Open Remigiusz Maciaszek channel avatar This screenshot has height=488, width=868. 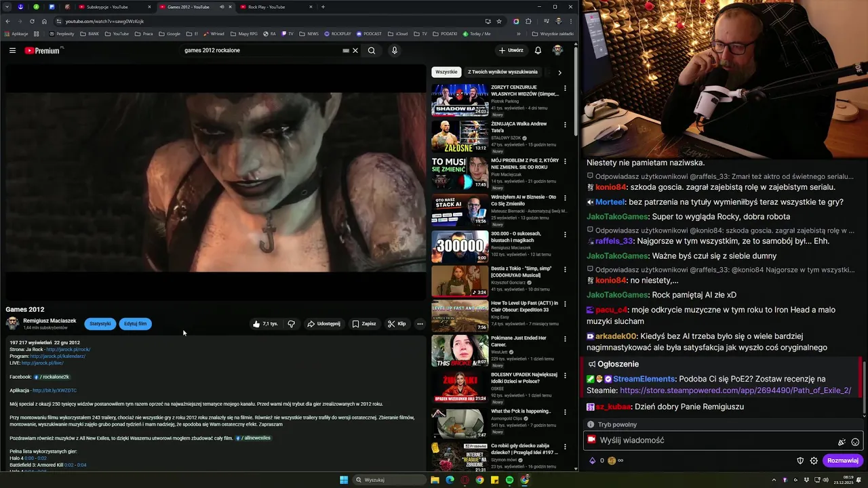[x=12, y=323]
